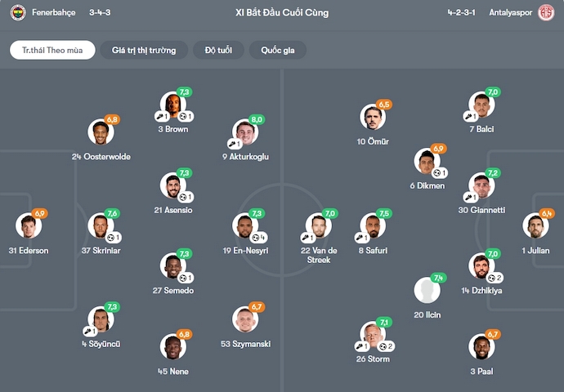Click Akturkoglu's assist boot icon

coord(231,144)
